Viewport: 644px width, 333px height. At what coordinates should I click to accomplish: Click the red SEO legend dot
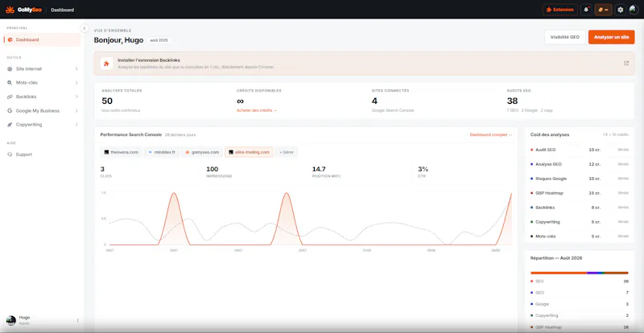click(x=532, y=282)
